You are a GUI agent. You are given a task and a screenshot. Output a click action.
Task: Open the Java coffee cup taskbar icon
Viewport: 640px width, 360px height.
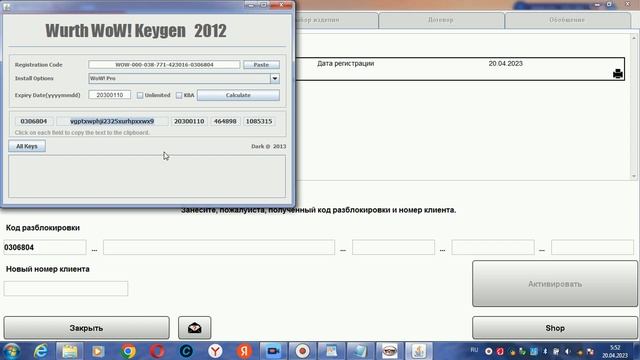click(x=419, y=351)
